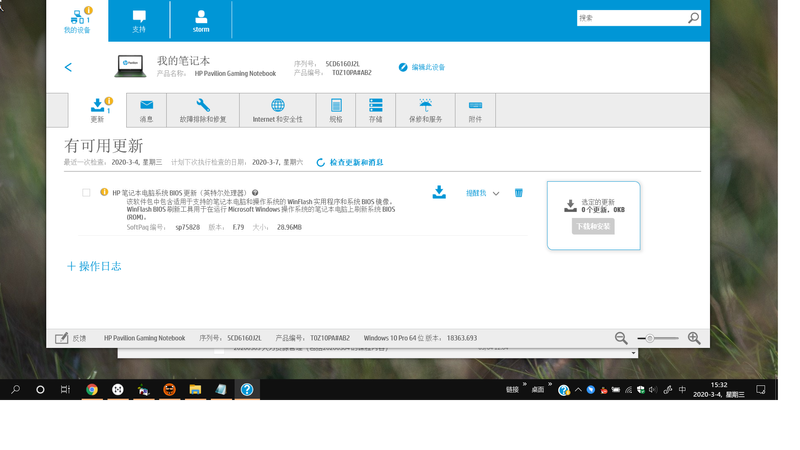Click the back arrow beside the laptop
The image size is (800, 450).
click(68, 67)
